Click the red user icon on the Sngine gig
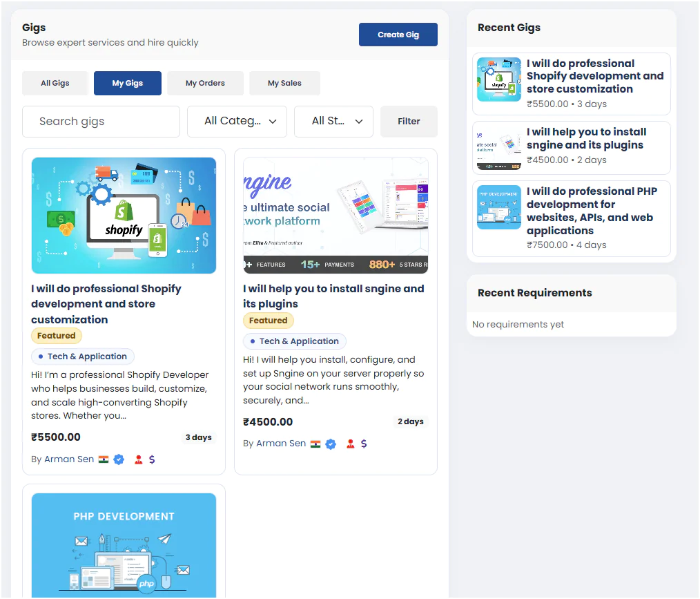This screenshot has width=700, height=599. pyautogui.click(x=351, y=444)
